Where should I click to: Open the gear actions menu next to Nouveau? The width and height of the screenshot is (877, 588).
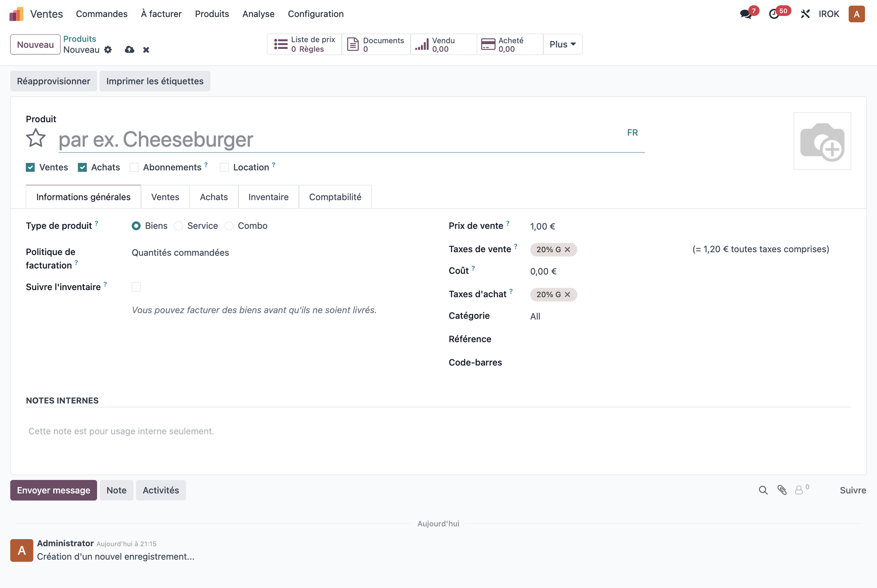tap(108, 50)
